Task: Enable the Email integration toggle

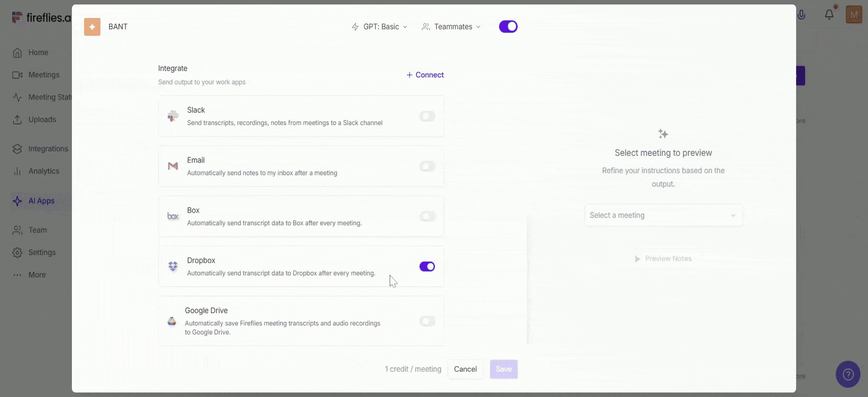Action: [x=427, y=166]
